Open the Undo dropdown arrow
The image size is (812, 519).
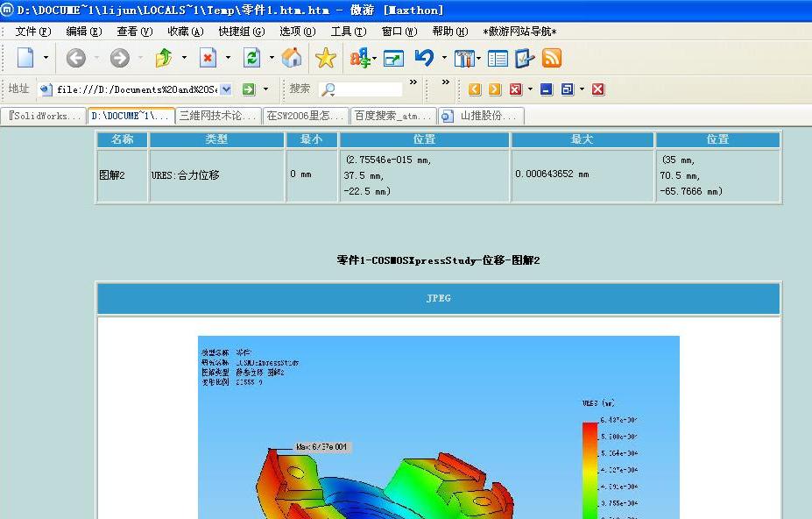pos(444,58)
